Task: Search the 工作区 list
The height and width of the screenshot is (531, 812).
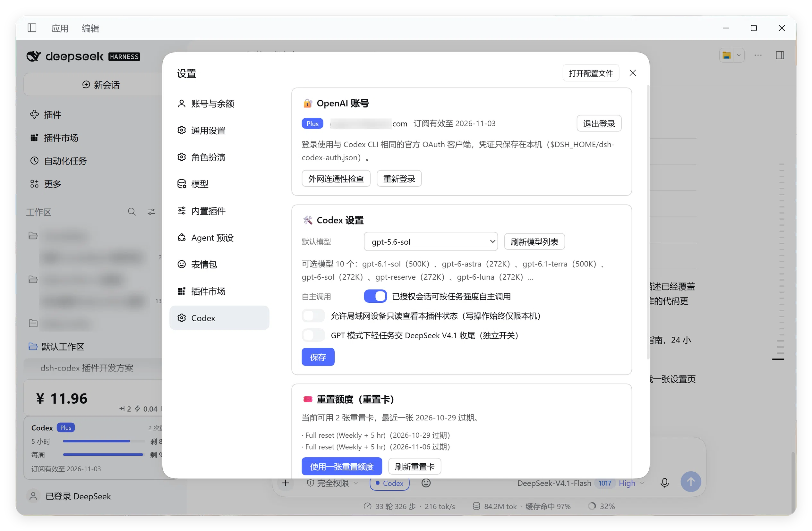Action: coord(132,212)
